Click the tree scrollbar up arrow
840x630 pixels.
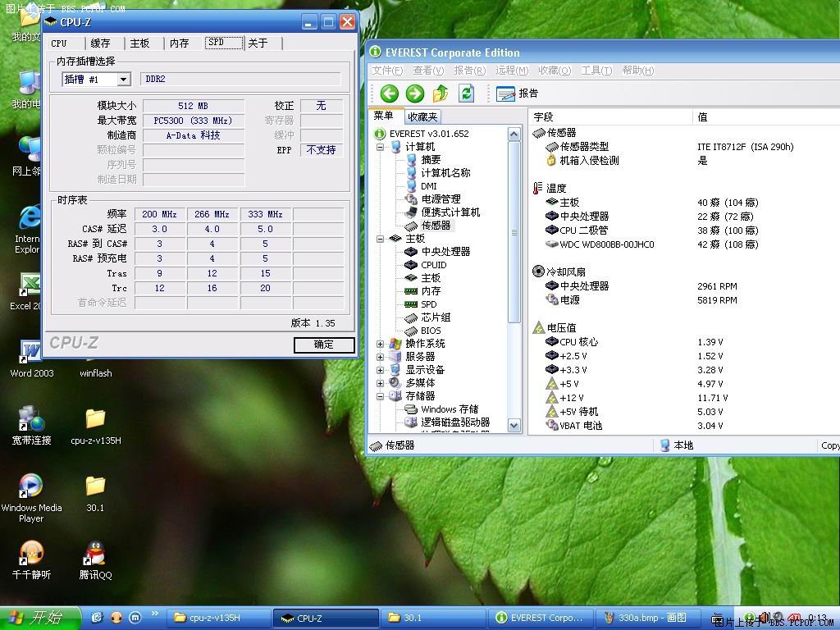coord(514,134)
